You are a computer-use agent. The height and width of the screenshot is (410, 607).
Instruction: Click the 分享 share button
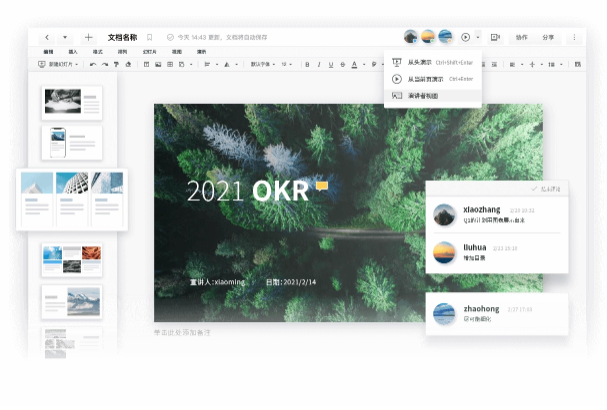click(x=548, y=37)
